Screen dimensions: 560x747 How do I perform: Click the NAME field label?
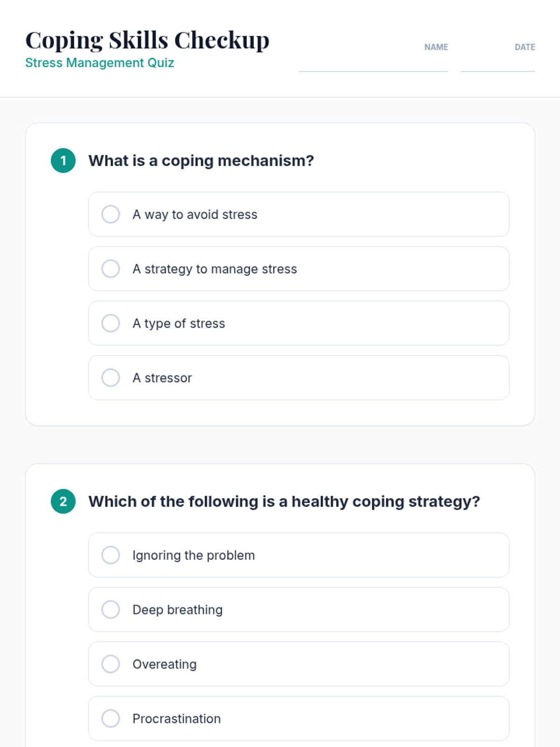tap(436, 47)
